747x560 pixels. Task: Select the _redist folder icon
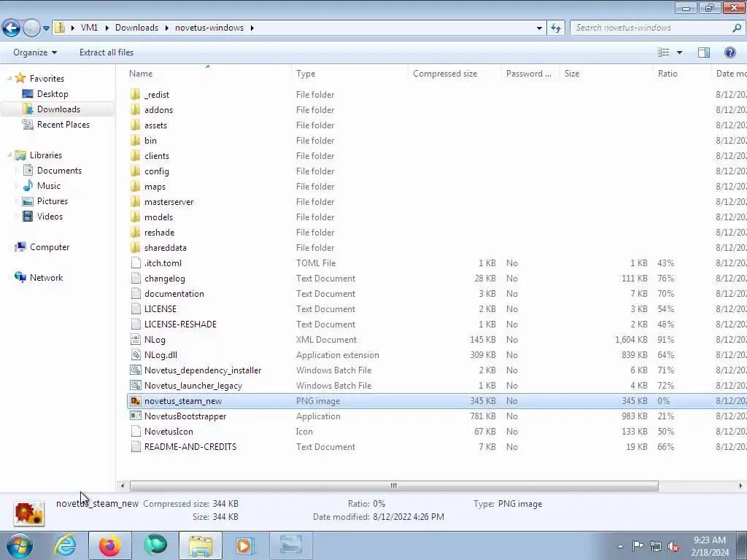point(136,94)
